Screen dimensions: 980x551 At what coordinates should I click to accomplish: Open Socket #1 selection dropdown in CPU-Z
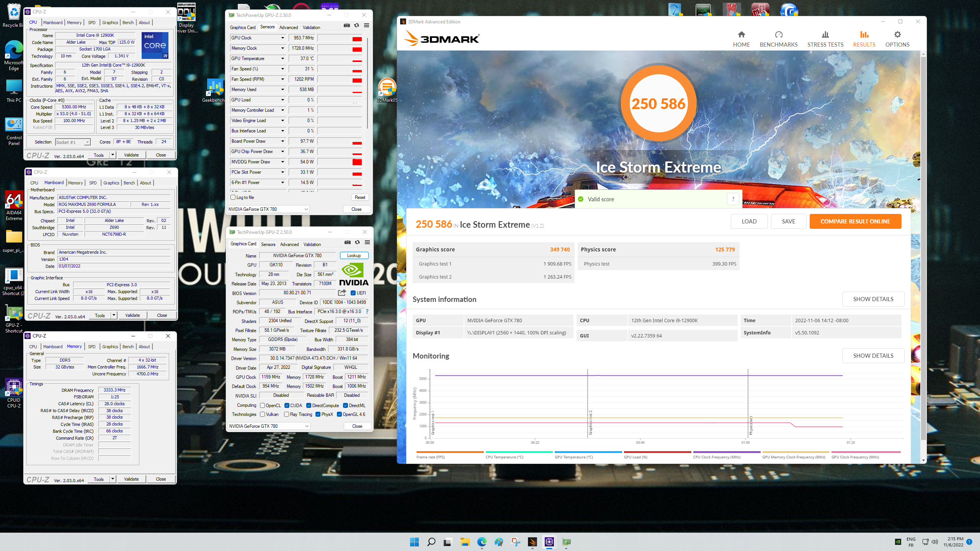click(x=73, y=142)
